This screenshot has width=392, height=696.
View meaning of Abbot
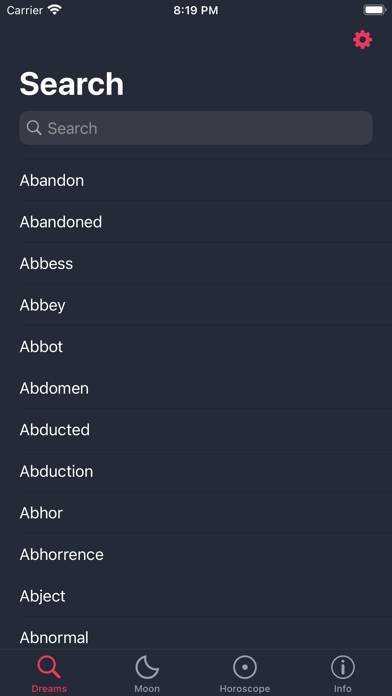click(196, 346)
